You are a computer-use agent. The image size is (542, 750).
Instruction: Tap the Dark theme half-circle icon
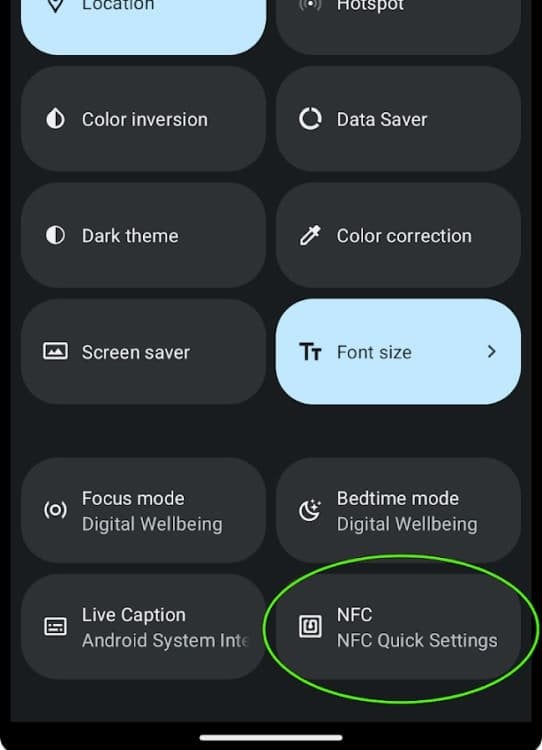pyautogui.click(x=55, y=235)
